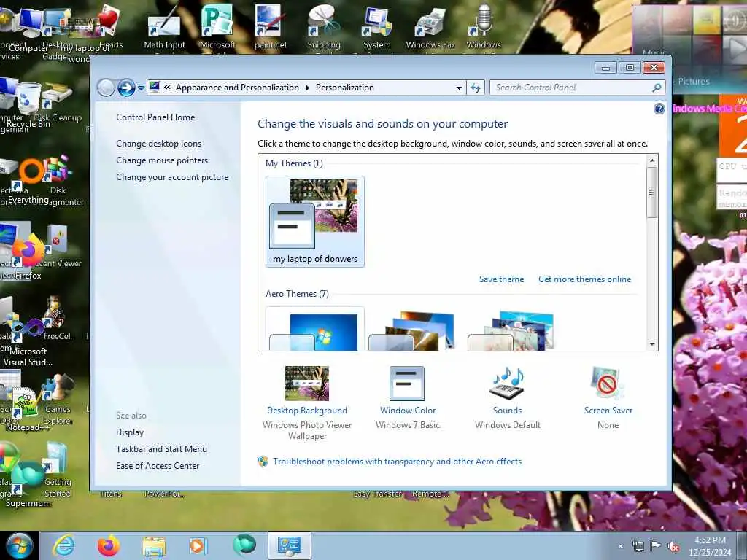Select the third Aero theme thumbnail
The width and height of the screenshot is (747, 560).
[x=511, y=330]
